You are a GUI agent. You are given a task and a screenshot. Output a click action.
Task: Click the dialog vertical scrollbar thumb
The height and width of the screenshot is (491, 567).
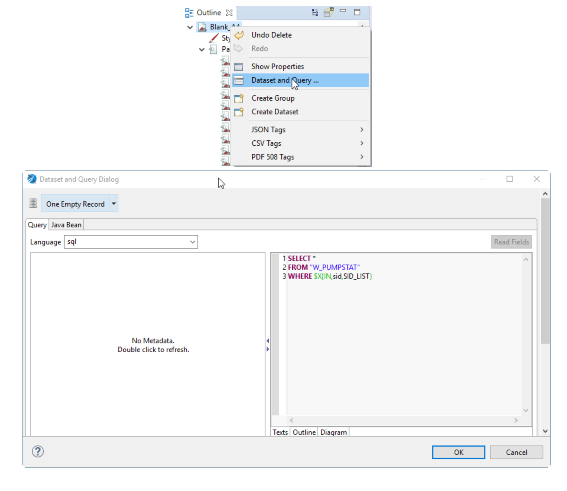[x=545, y=270]
